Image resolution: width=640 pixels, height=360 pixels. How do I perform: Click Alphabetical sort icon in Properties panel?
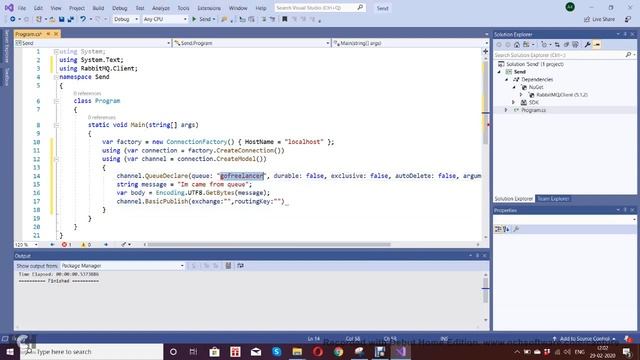[507, 229]
